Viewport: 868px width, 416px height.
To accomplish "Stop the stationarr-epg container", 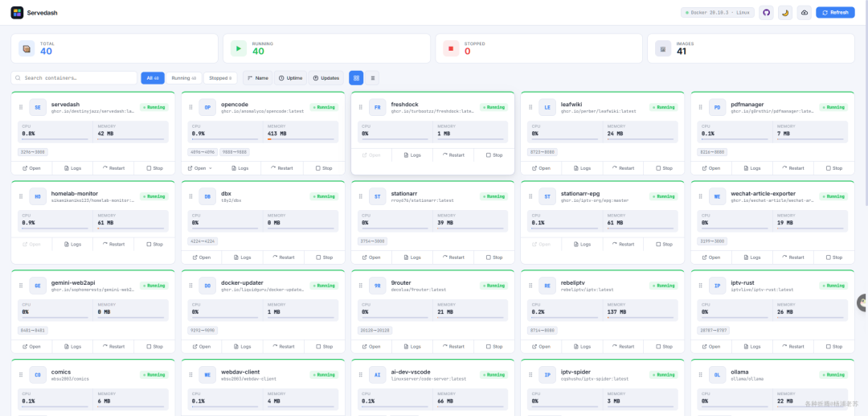I will pos(664,244).
